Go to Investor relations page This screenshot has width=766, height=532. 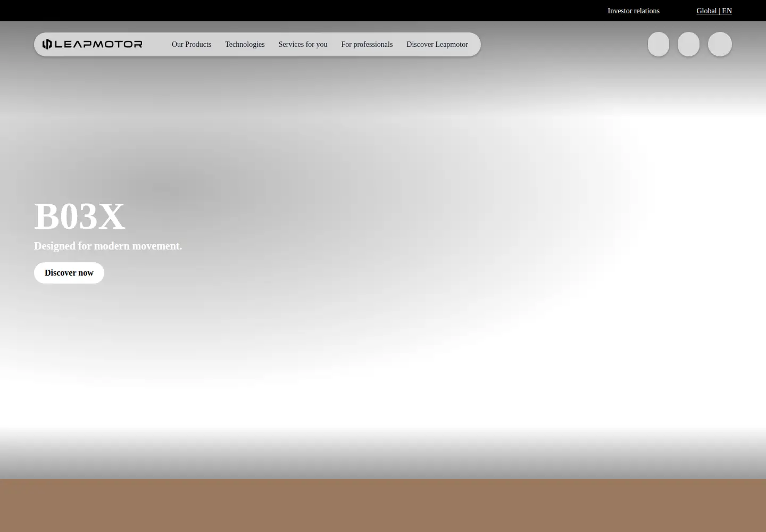point(634,11)
